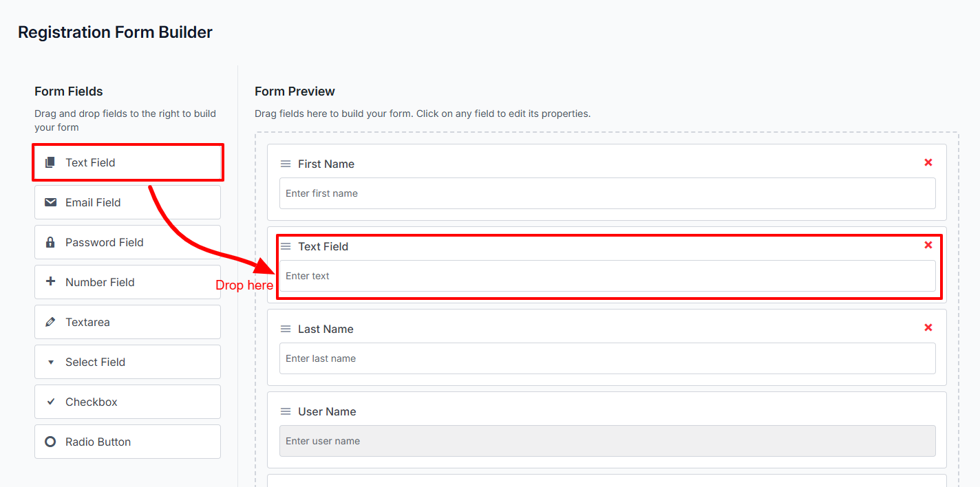Focus the Enter text input box
Screen dimensions: 980x487
(607, 276)
